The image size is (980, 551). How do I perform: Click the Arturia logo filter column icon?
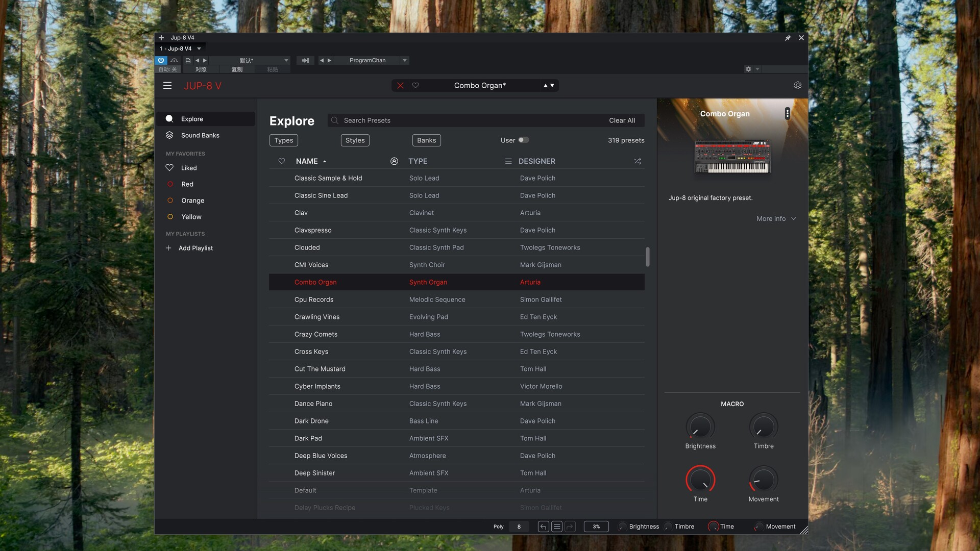coord(394,161)
